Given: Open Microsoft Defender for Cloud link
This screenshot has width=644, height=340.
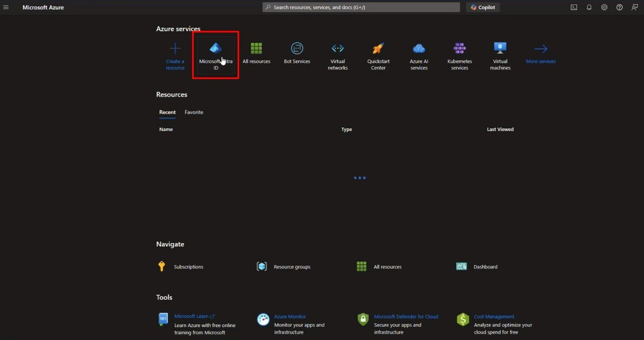Looking at the screenshot, I should click(406, 317).
